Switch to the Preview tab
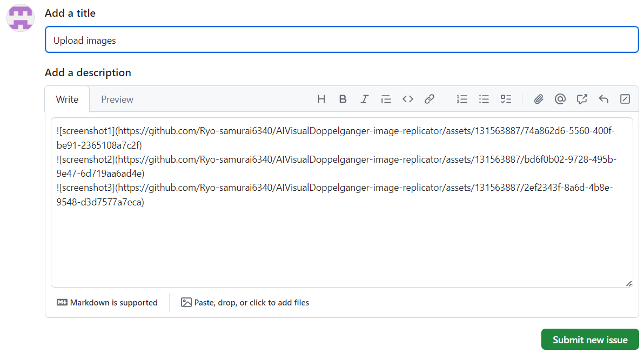 (x=117, y=99)
